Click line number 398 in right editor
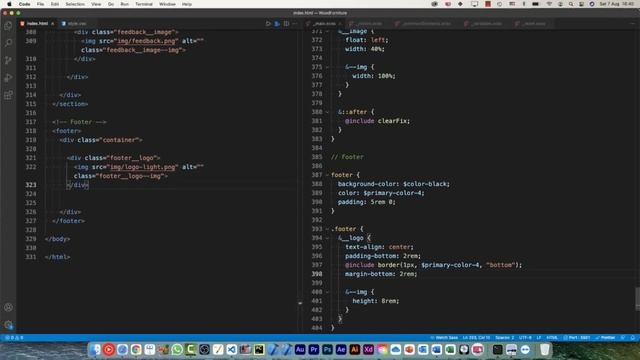 coord(317,274)
